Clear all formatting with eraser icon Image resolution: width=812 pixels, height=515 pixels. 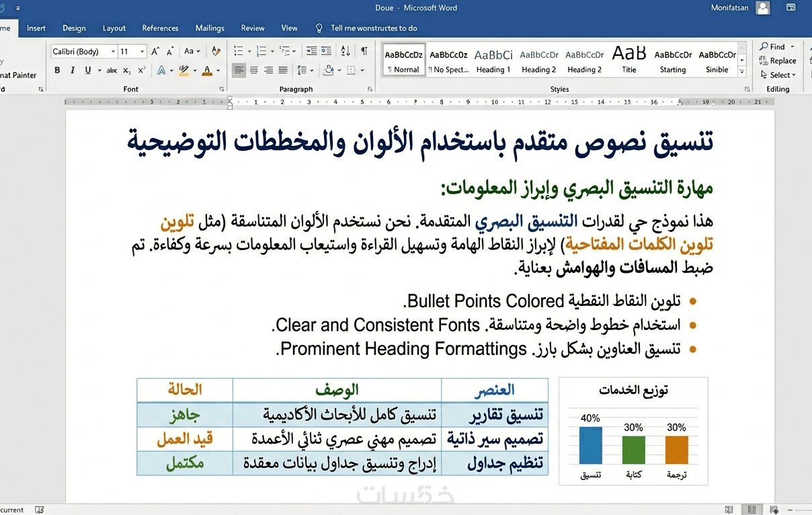pos(216,51)
